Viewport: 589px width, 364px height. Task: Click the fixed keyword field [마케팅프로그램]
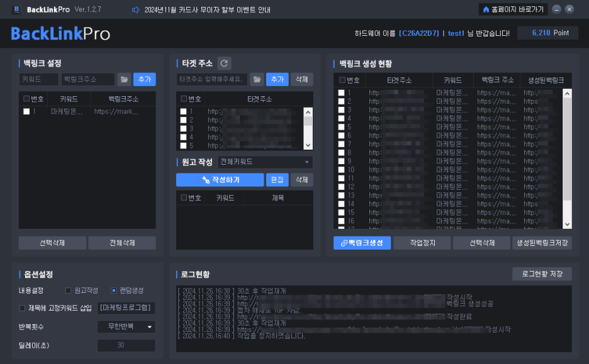pyautogui.click(x=126, y=308)
